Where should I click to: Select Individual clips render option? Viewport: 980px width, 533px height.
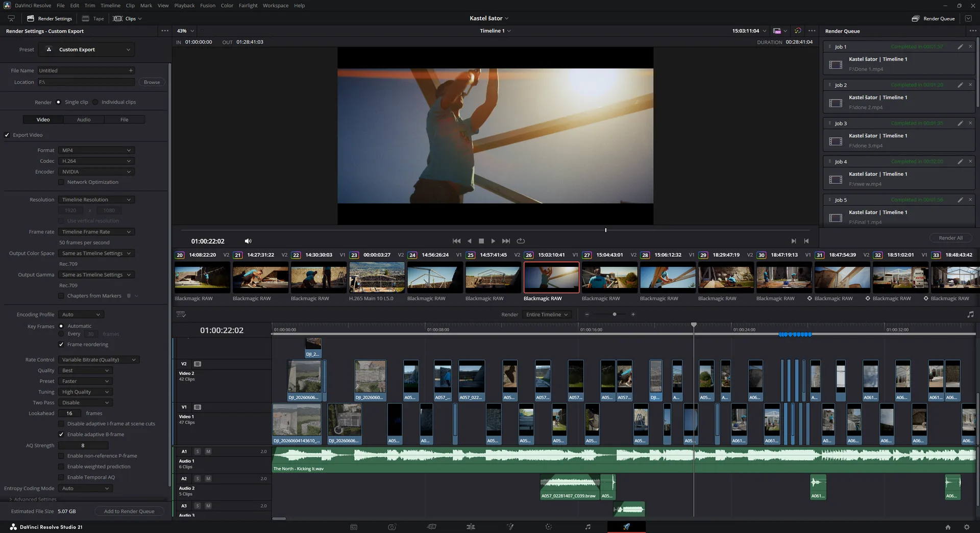point(95,102)
